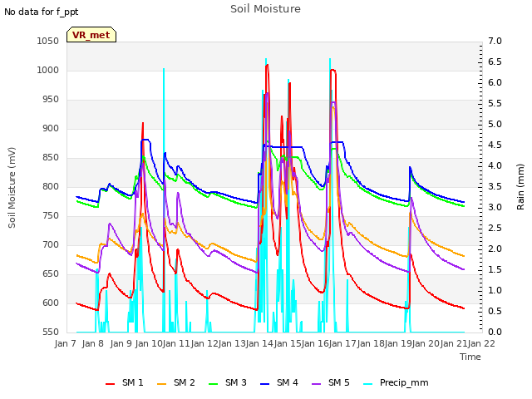Click the purple SM 5 legend swatch
Viewport: 532px width, 399px height.
click(x=317, y=383)
